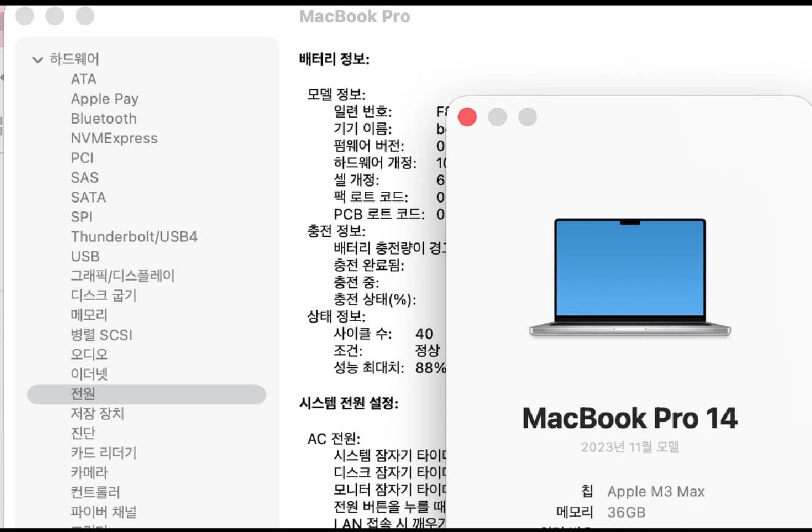Select 하드웨어 in the sidebar
Image resolution: width=812 pixels, height=532 pixels.
(x=74, y=59)
